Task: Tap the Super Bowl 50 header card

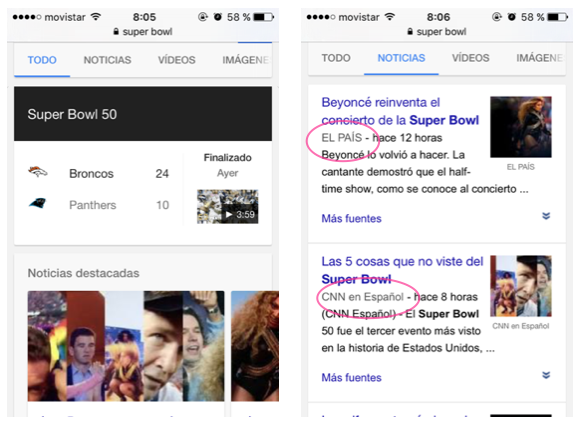Action: pos(143,114)
